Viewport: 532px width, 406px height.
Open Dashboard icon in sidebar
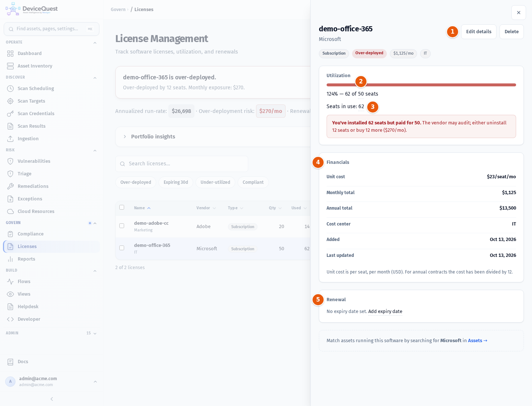click(x=10, y=54)
